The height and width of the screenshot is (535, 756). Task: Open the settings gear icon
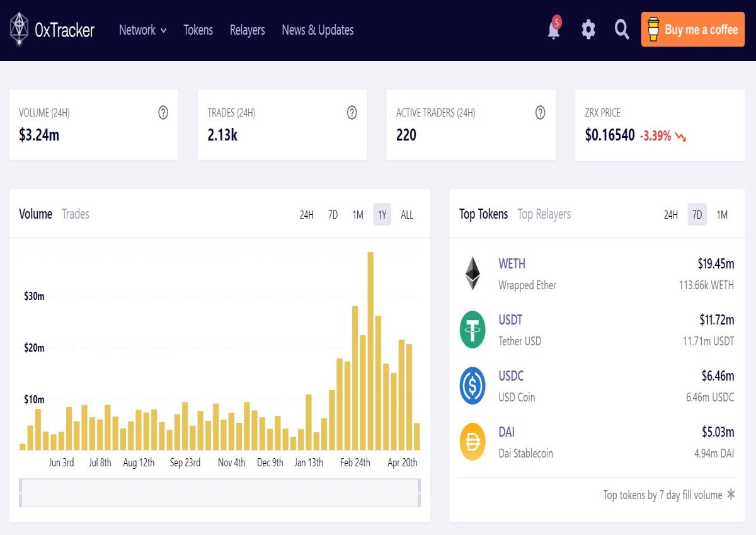pyautogui.click(x=588, y=29)
